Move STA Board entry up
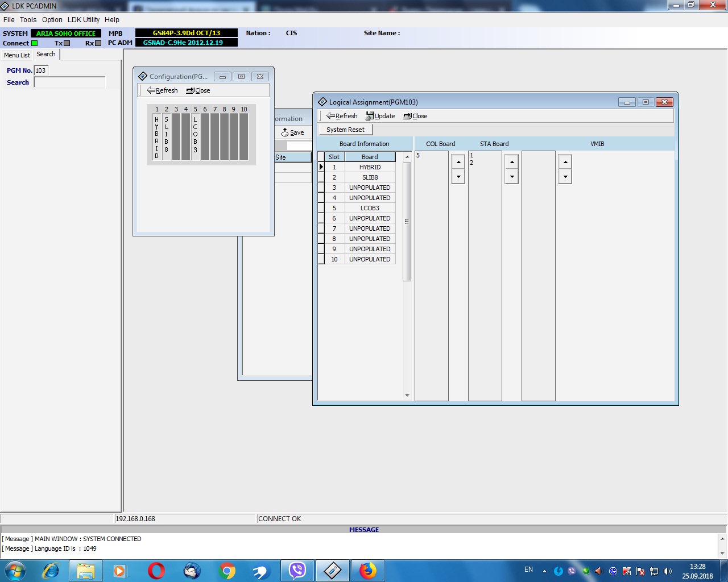The width and height of the screenshot is (728, 582). [x=512, y=162]
